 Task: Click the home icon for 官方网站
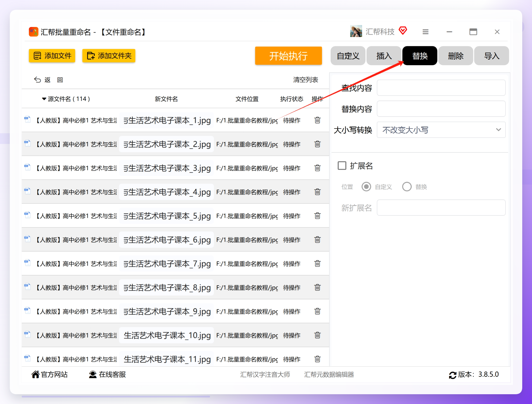tap(35, 374)
